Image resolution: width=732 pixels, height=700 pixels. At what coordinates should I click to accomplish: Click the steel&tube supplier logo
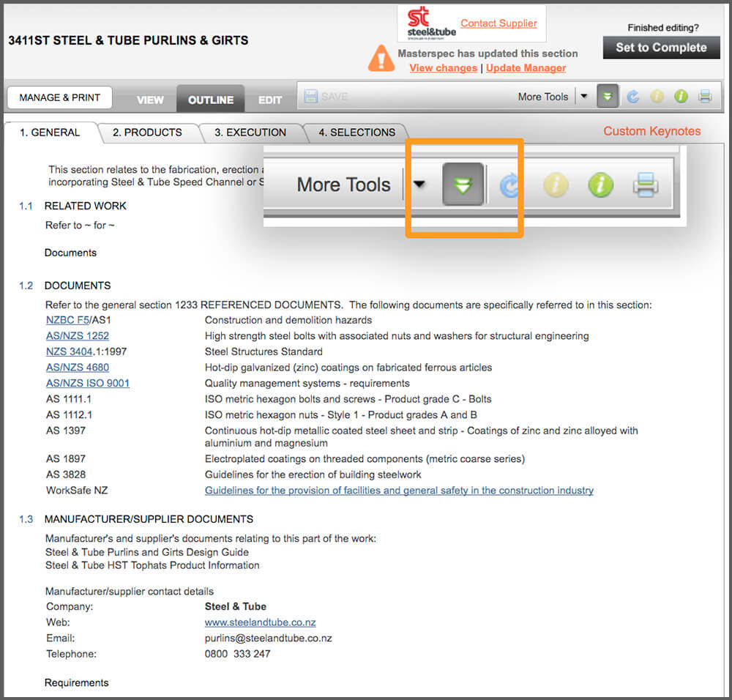(432, 23)
